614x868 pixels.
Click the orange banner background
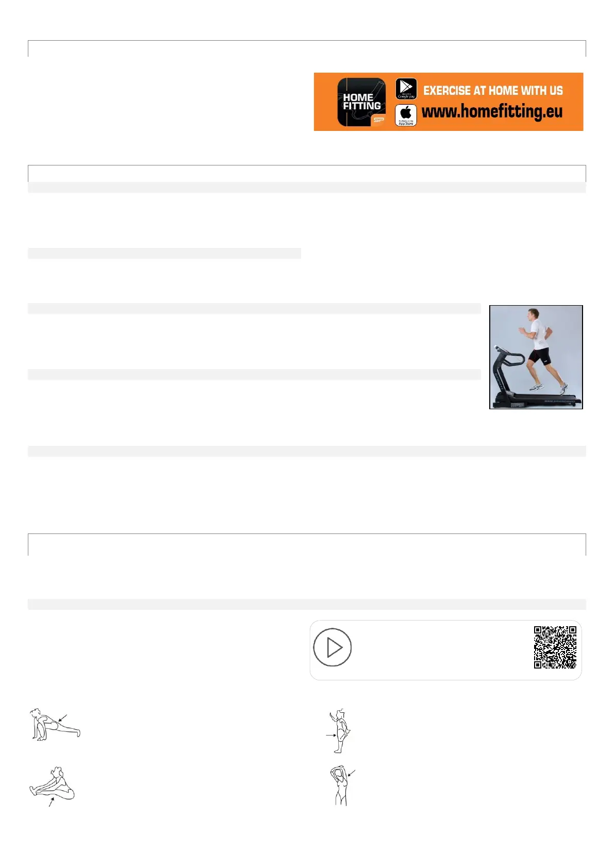(x=449, y=102)
